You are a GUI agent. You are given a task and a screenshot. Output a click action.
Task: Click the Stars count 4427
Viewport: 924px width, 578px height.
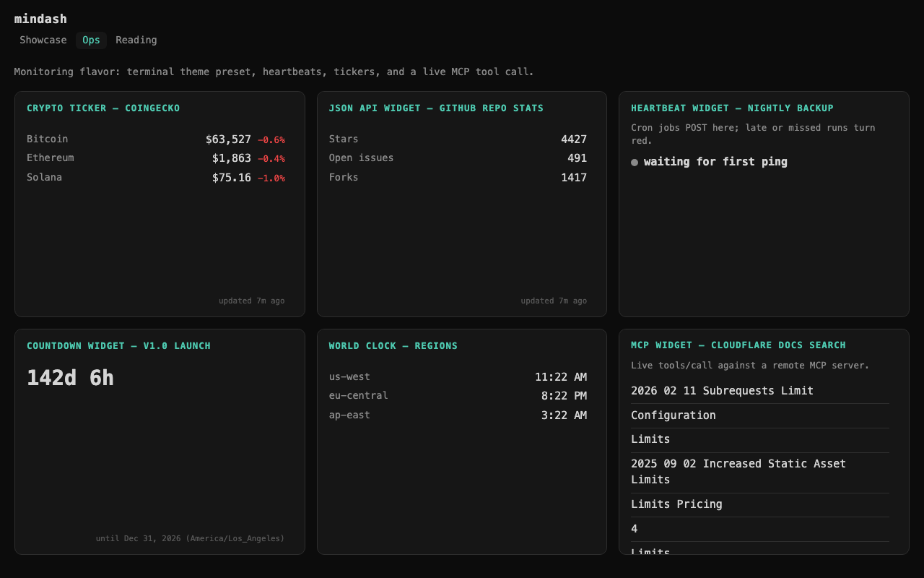click(574, 139)
